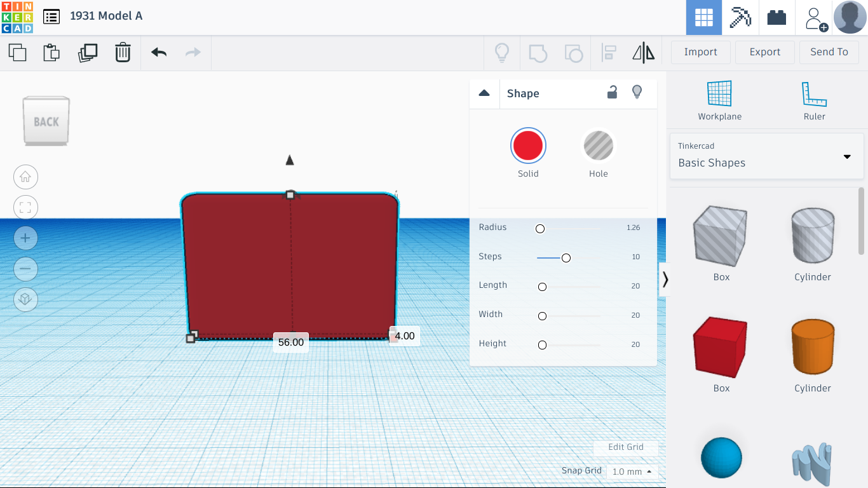The image size is (868, 488).
Task: Open Edit Grid settings
Action: click(x=626, y=447)
